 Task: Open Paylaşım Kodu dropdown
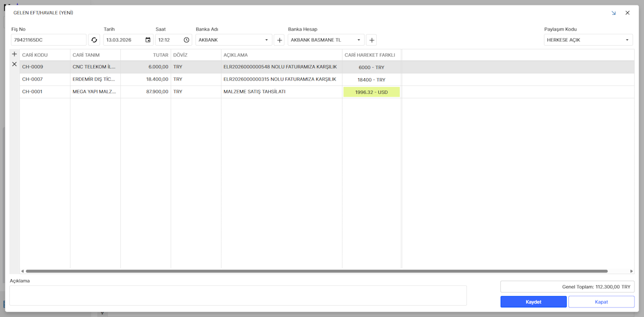627,40
